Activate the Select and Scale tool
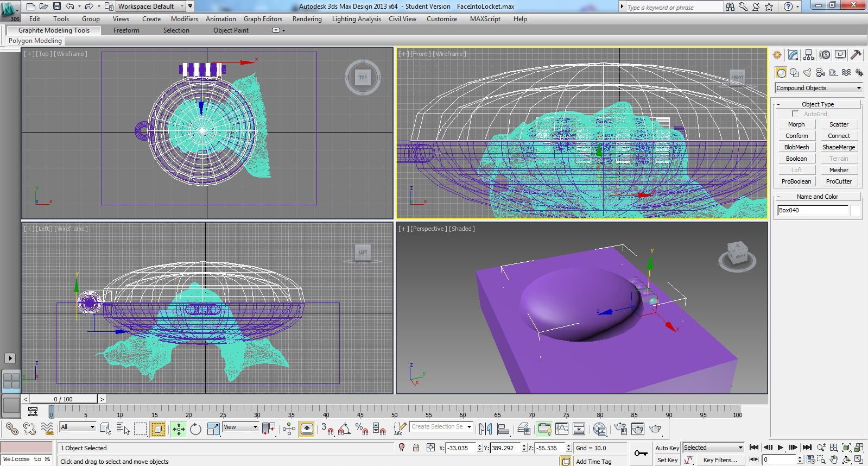The width and height of the screenshot is (868, 466). pos(213,429)
